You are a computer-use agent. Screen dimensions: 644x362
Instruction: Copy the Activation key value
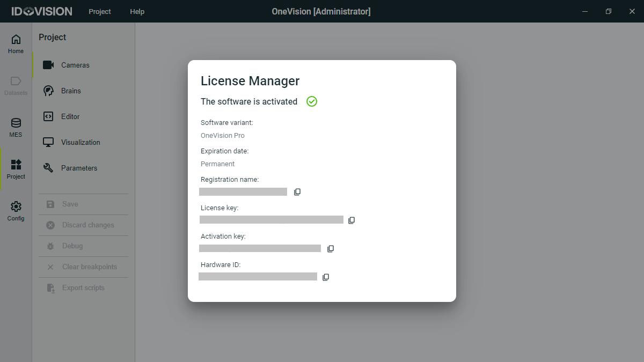(330, 248)
